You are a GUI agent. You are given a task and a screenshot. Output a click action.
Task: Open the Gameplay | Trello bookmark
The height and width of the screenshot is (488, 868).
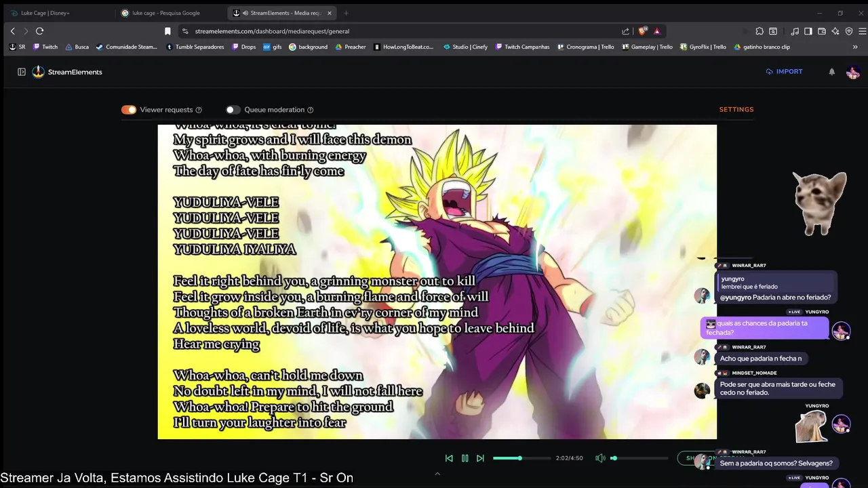pos(647,47)
